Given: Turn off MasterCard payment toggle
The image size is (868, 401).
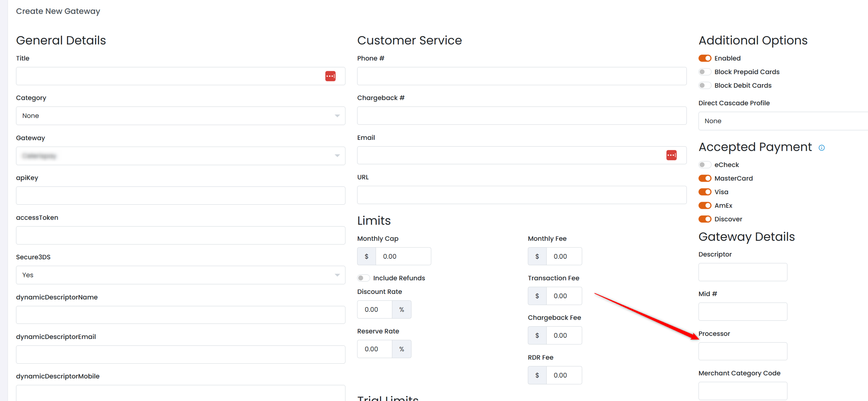Looking at the screenshot, I should [x=705, y=178].
